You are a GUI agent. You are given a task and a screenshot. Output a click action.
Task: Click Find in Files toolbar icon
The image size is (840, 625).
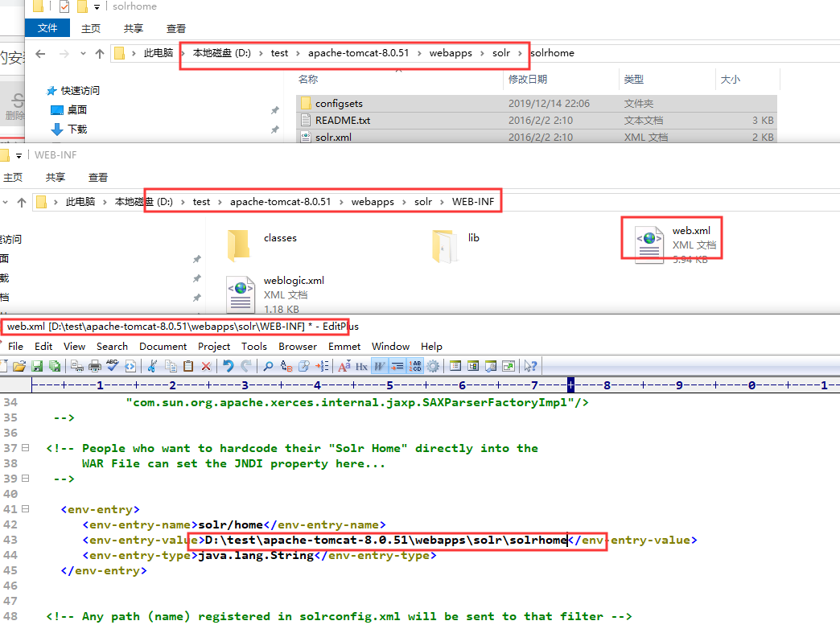click(304, 366)
